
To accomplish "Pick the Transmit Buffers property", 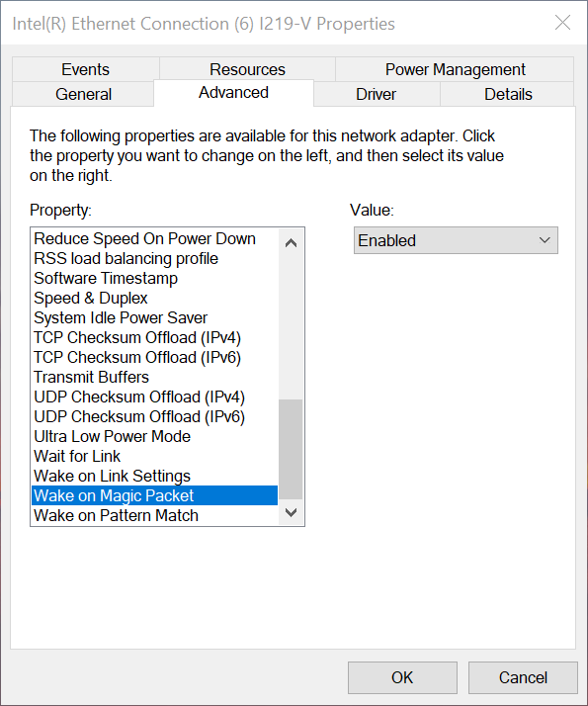I will click(155, 377).
